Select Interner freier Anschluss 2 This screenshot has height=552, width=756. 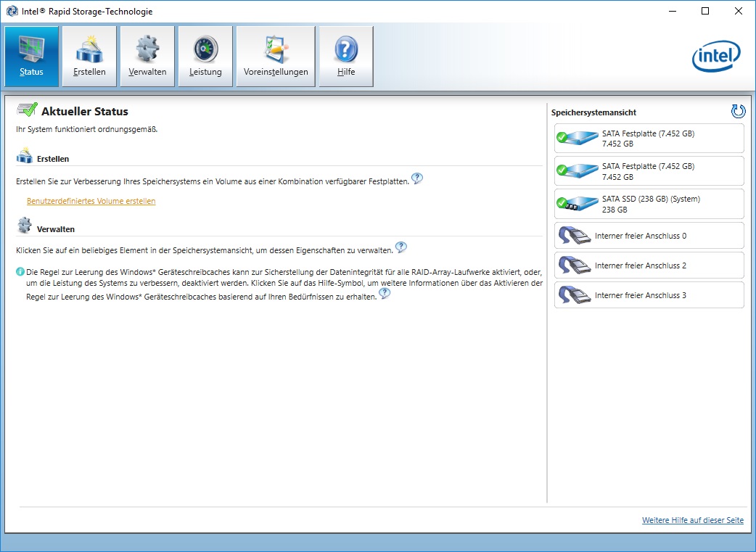[649, 265]
